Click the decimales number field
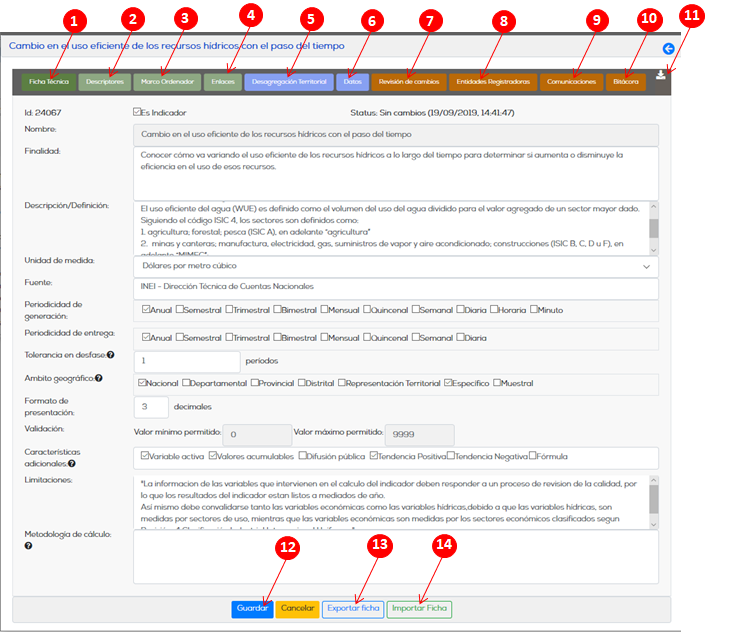 tap(151, 407)
